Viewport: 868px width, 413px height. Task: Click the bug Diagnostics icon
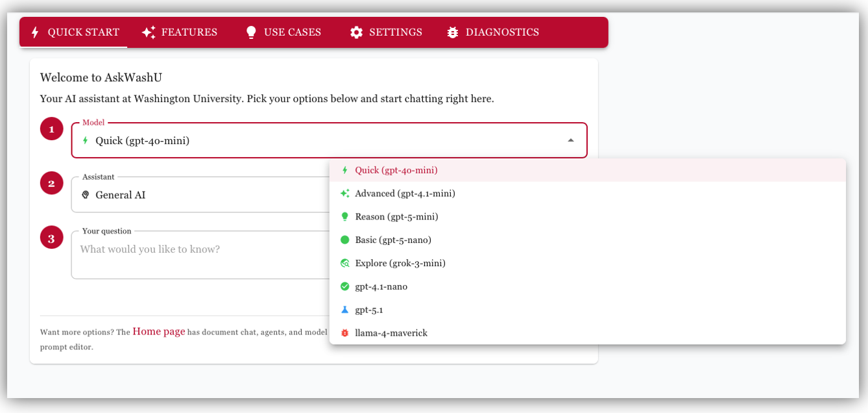[453, 32]
